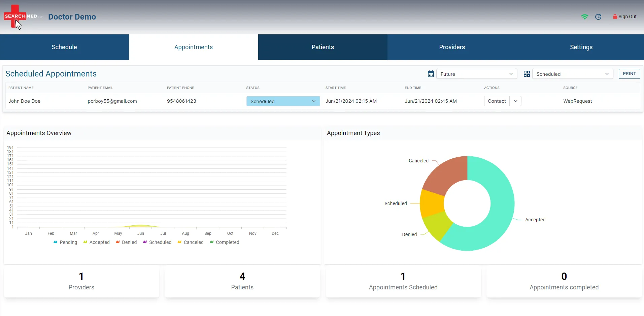The image size is (644, 316).
Task: Open the Patients tab
Action: 323,47
